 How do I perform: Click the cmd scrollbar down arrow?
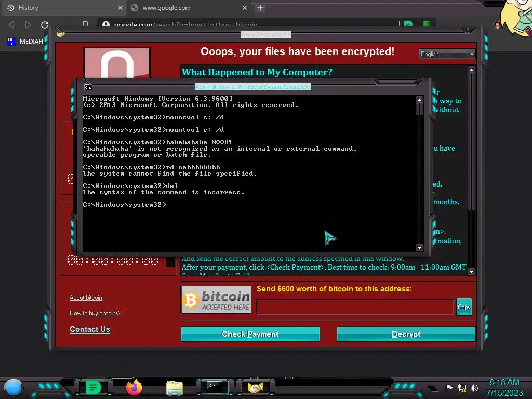[x=419, y=247]
